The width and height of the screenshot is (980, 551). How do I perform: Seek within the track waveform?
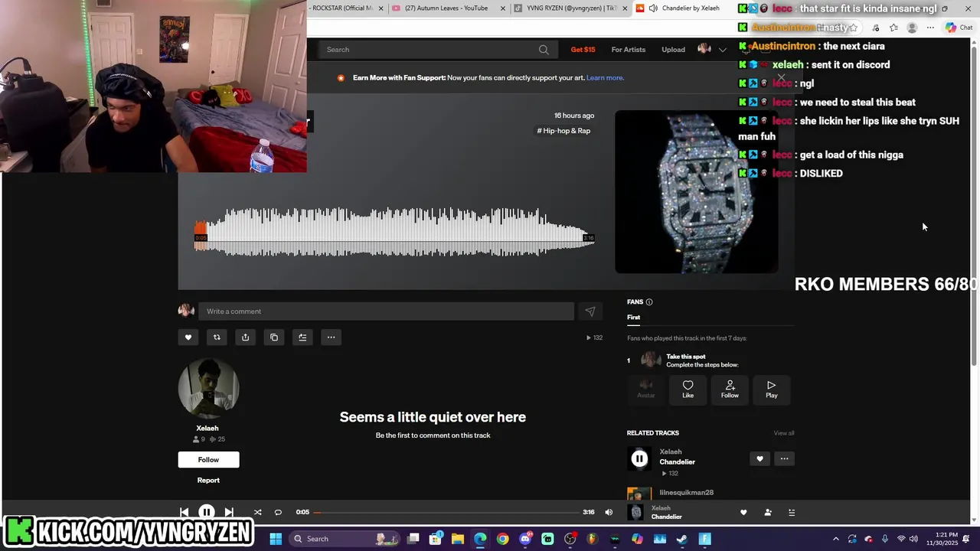394,232
